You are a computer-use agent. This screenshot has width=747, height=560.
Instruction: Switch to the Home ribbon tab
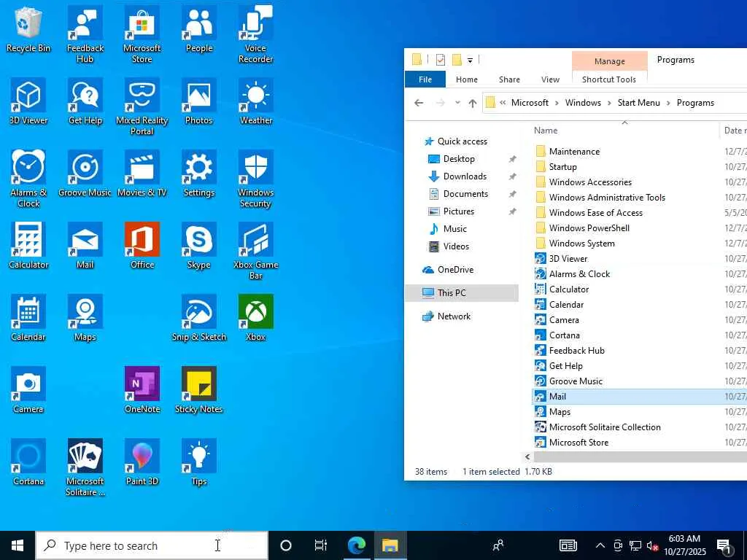(466, 79)
